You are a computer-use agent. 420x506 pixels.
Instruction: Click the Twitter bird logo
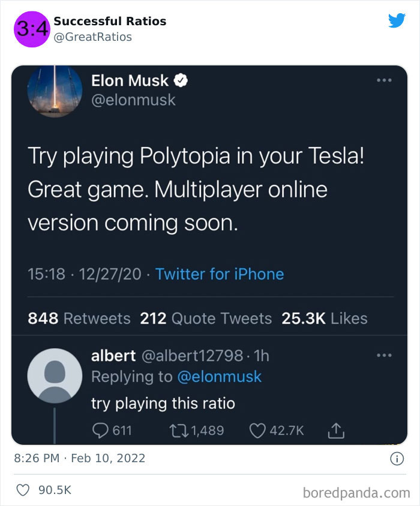[x=397, y=20]
